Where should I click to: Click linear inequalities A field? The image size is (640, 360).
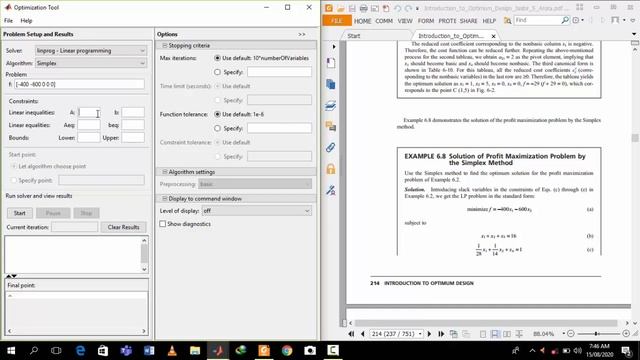(89, 112)
